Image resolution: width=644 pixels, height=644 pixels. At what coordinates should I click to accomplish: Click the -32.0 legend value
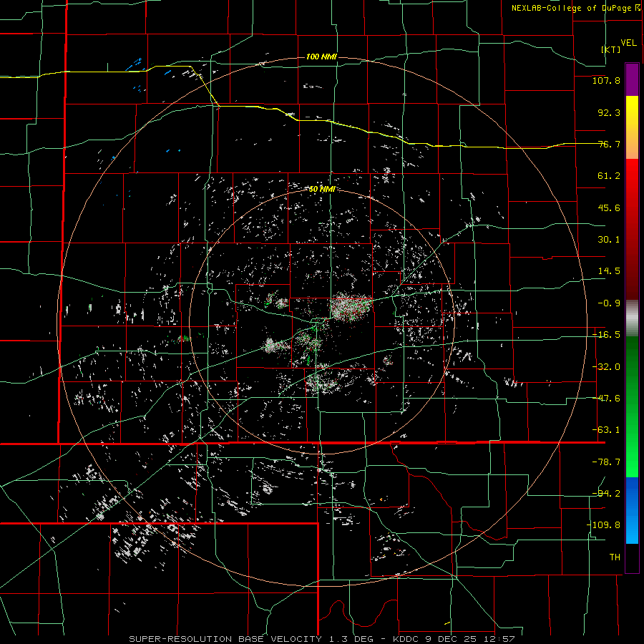(x=606, y=367)
